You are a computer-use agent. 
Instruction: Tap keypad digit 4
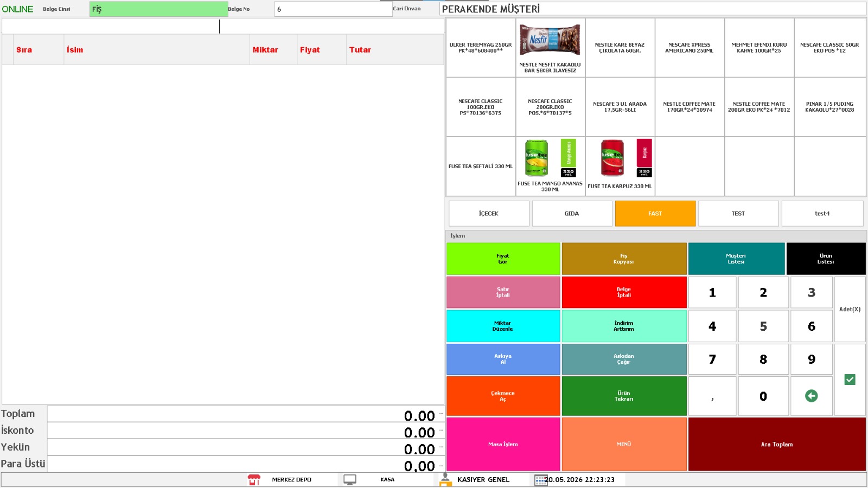pos(712,326)
